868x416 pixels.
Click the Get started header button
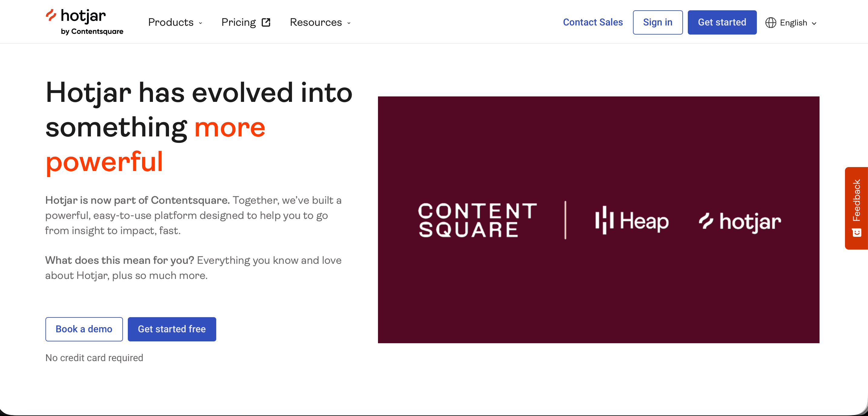(x=722, y=22)
